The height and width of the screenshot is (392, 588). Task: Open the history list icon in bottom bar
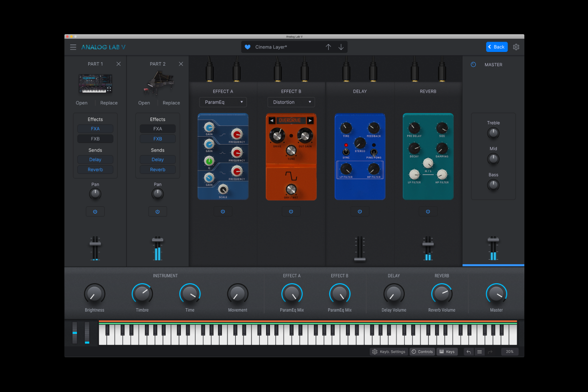coord(480,352)
